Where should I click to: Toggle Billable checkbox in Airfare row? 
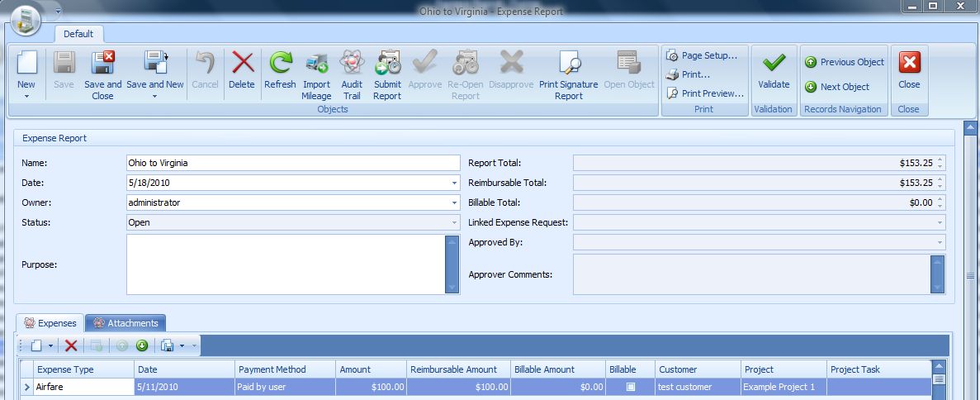631,387
